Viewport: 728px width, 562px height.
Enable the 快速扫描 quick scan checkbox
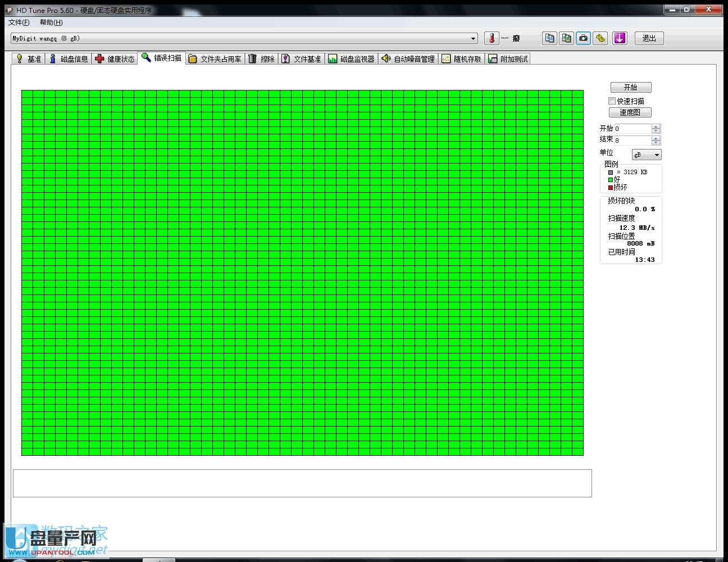[612, 101]
